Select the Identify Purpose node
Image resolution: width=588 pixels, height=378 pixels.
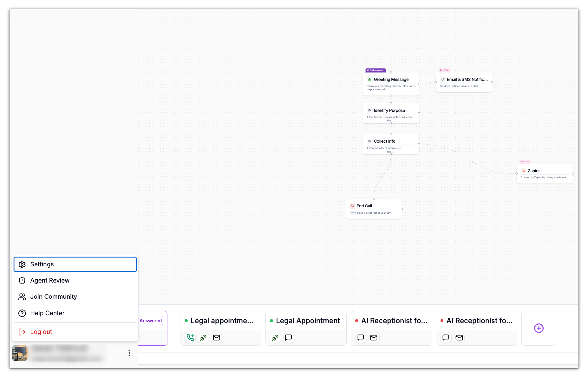(391, 113)
